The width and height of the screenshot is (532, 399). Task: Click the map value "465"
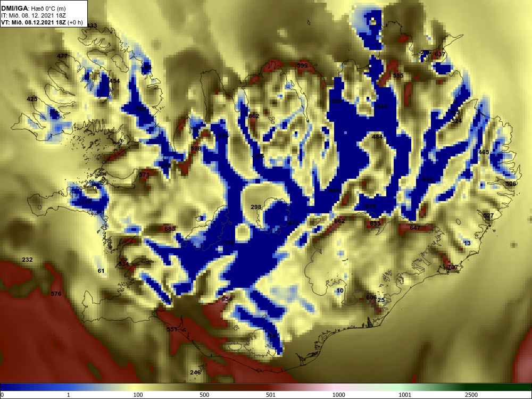tap(484, 152)
